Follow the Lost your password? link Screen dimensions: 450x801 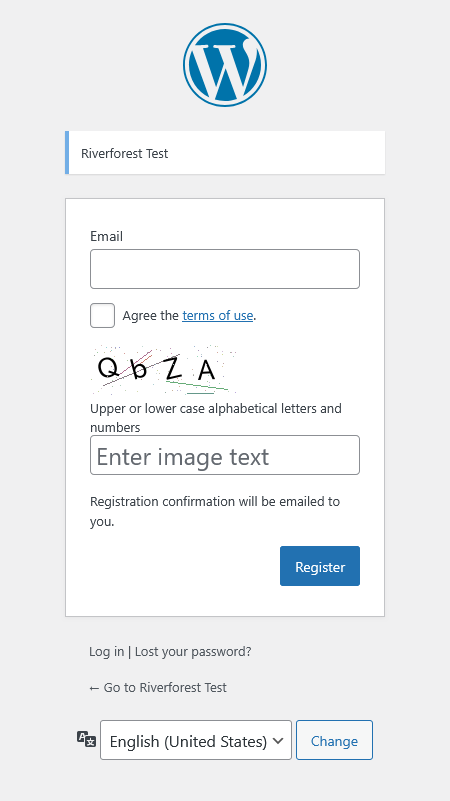click(193, 651)
